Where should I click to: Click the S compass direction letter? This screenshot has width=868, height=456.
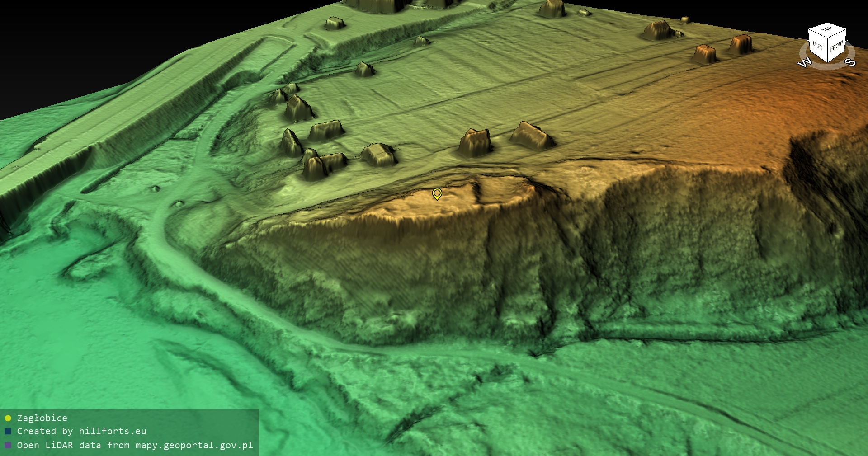[x=850, y=62]
